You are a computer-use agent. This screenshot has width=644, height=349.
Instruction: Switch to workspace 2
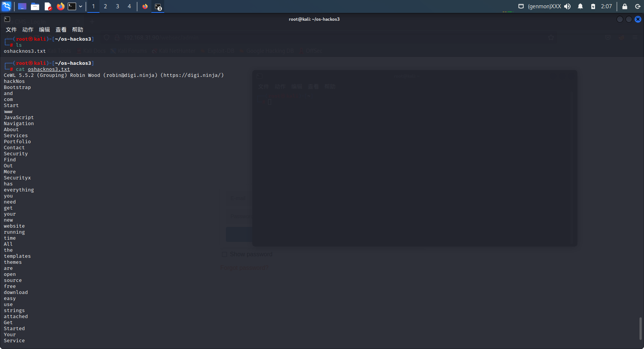coord(105,6)
